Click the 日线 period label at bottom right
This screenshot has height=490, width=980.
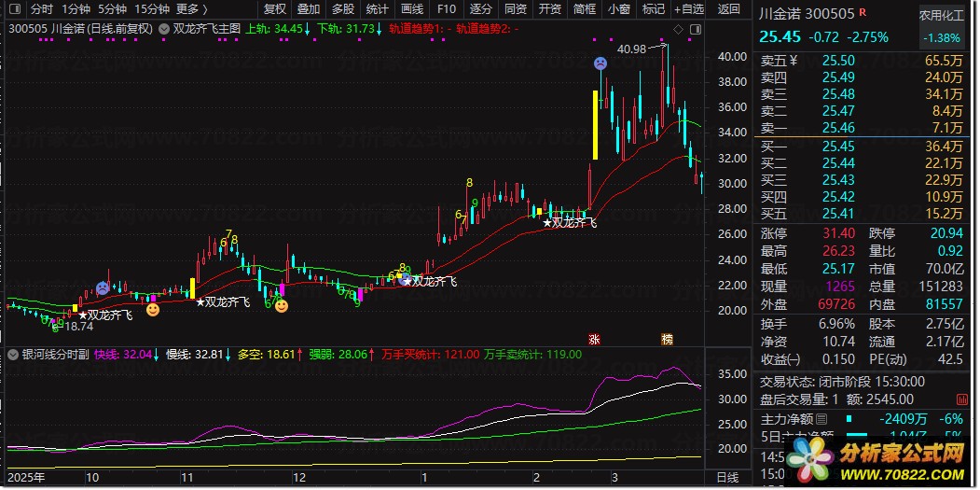726,478
